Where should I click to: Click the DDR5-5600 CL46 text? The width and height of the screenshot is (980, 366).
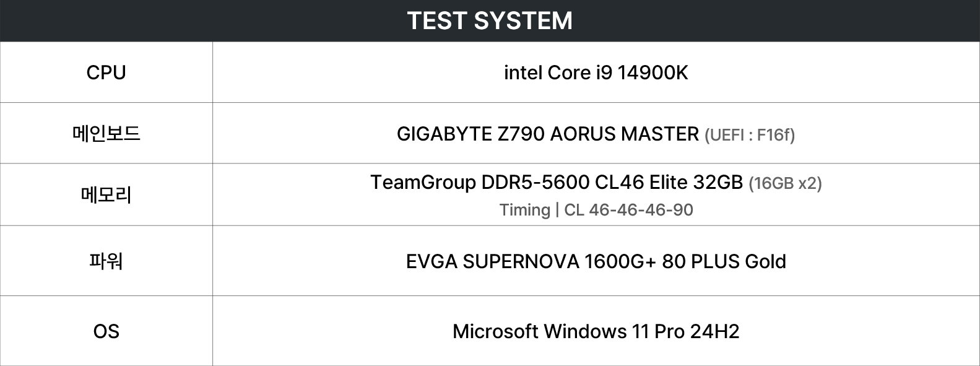click(562, 183)
